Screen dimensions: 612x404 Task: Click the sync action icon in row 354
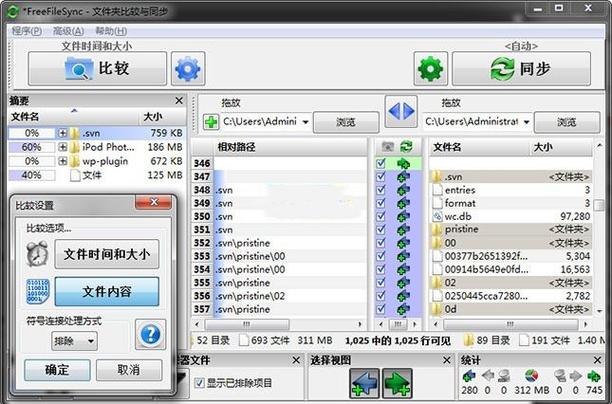(x=403, y=269)
